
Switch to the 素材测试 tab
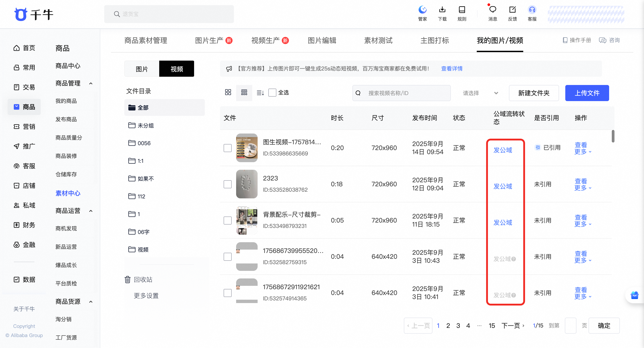378,40
